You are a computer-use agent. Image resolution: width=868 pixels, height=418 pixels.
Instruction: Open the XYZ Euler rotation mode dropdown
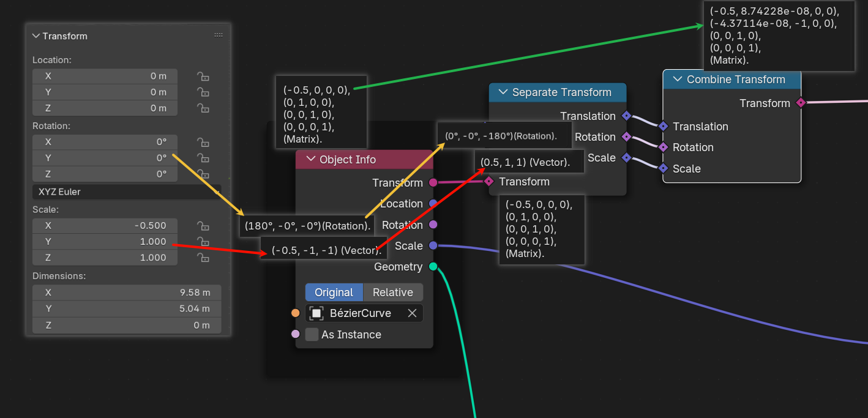[127, 192]
